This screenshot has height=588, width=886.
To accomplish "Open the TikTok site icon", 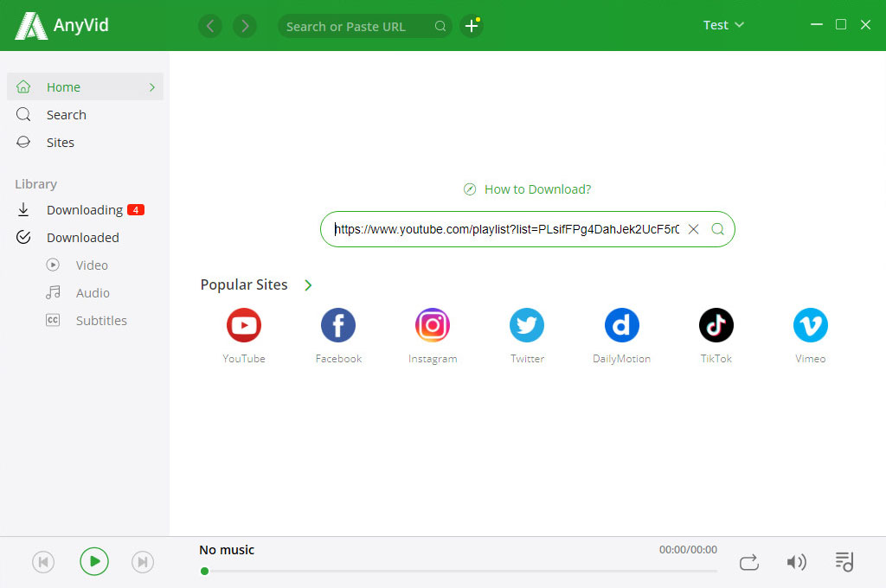I will tap(716, 325).
